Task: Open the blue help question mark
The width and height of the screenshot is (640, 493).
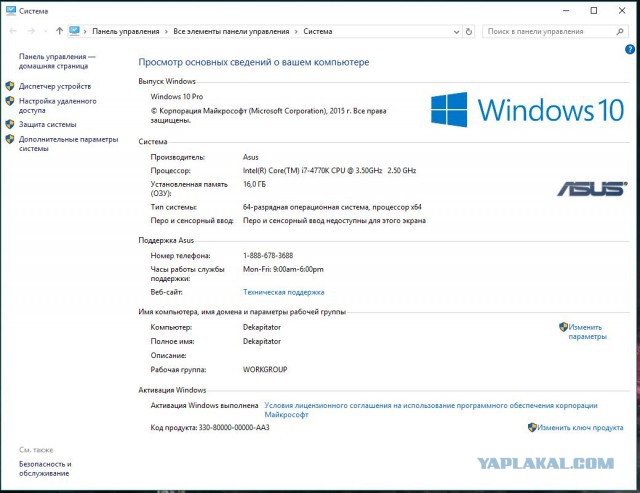Action: 630,49
